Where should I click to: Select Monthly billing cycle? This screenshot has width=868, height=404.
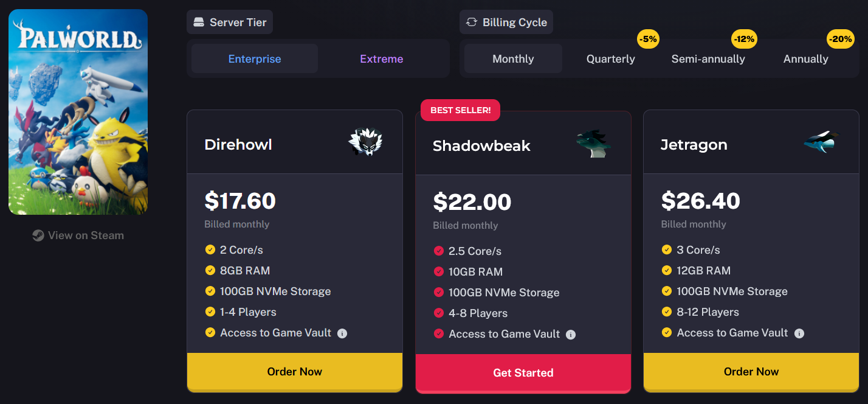(514, 59)
